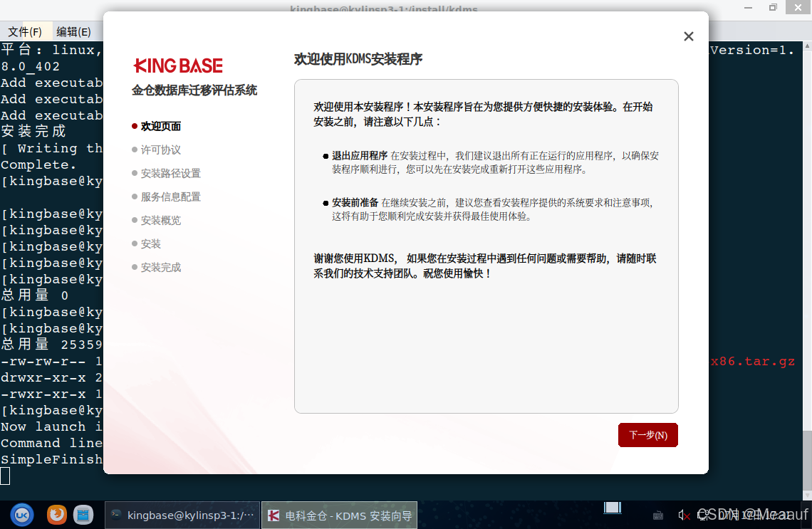Click the 'Now launch' line in terminal
The height and width of the screenshot is (529, 812).
[x=51, y=426]
